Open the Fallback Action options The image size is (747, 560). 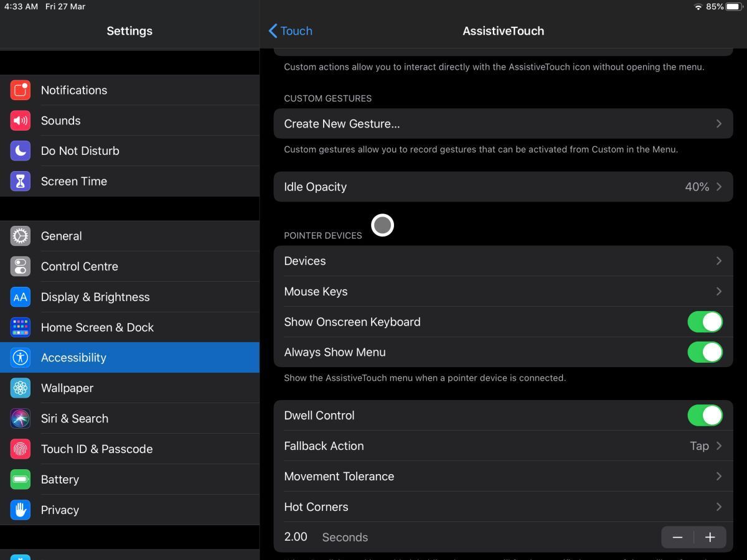click(x=503, y=446)
